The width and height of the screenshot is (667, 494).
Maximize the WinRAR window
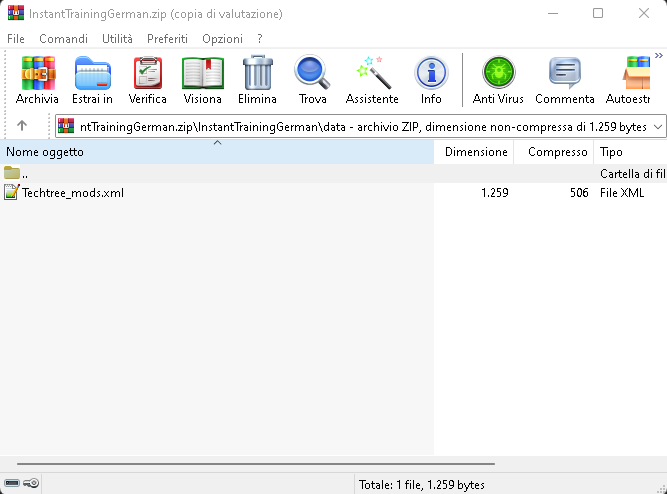[598, 13]
